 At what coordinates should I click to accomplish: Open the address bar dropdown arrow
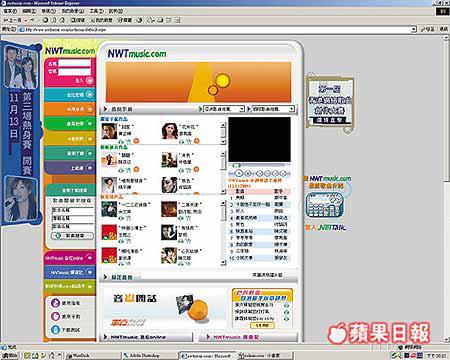point(414,29)
